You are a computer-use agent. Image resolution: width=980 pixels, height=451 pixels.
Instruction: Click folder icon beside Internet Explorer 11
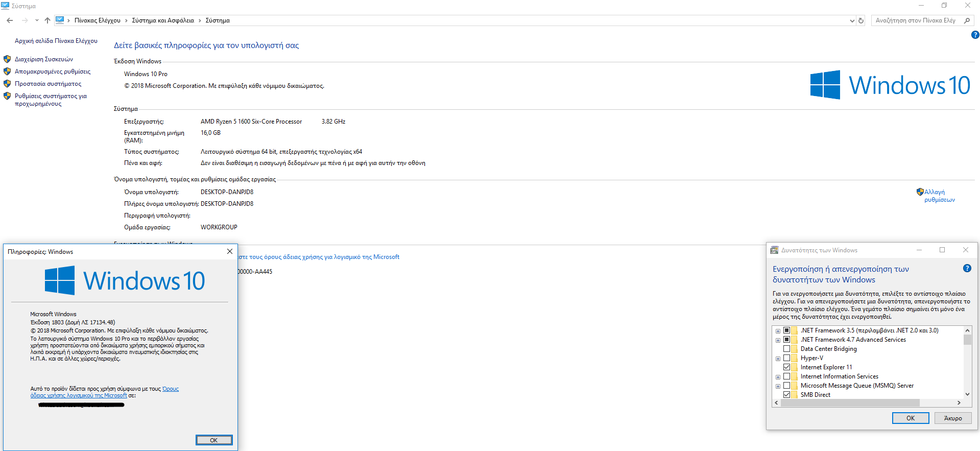point(794,367)
